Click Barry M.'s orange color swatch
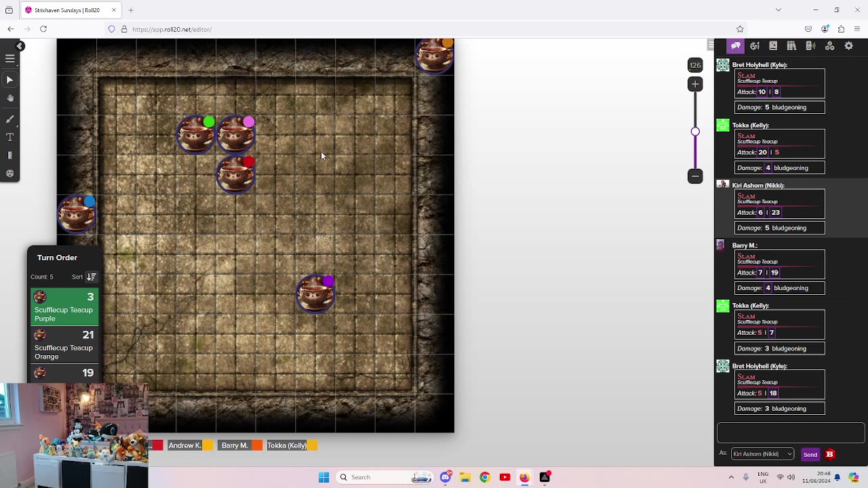Image resolution: width=868 pixels, height=488 pixels. tap(257, 445)
